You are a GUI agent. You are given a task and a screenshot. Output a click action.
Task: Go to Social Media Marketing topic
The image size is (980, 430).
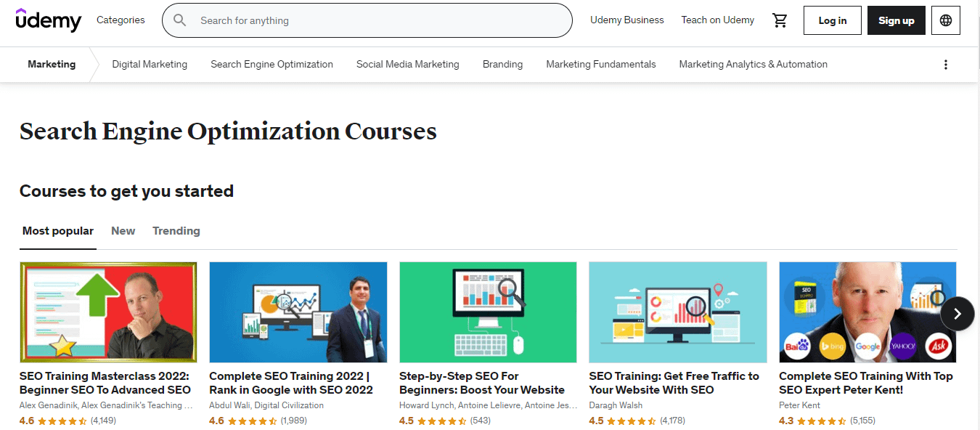408,64
